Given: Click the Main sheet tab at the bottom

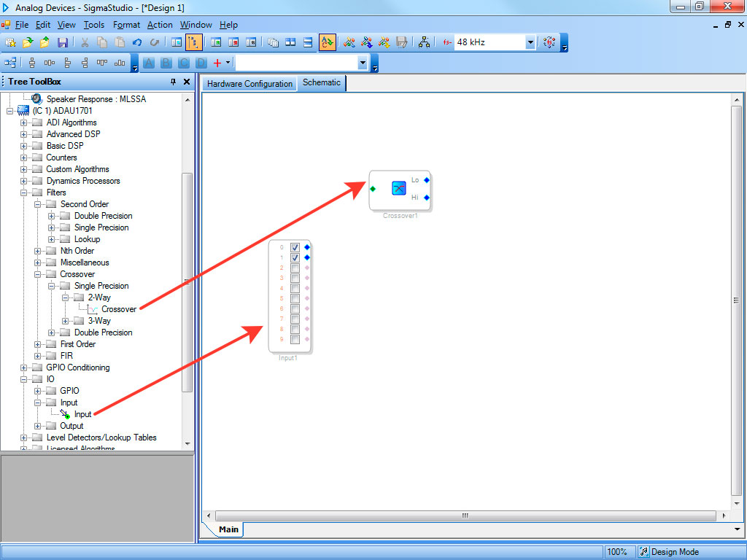Looking at the screenshot, I should click(228, 529).
